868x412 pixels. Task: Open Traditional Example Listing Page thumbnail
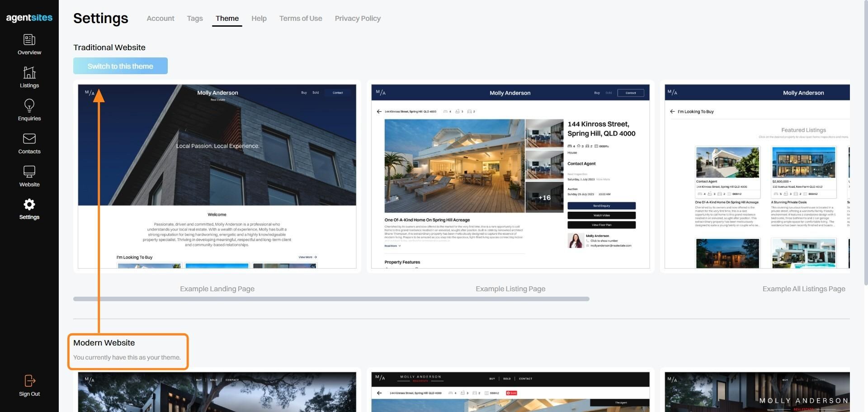point(510,176)
